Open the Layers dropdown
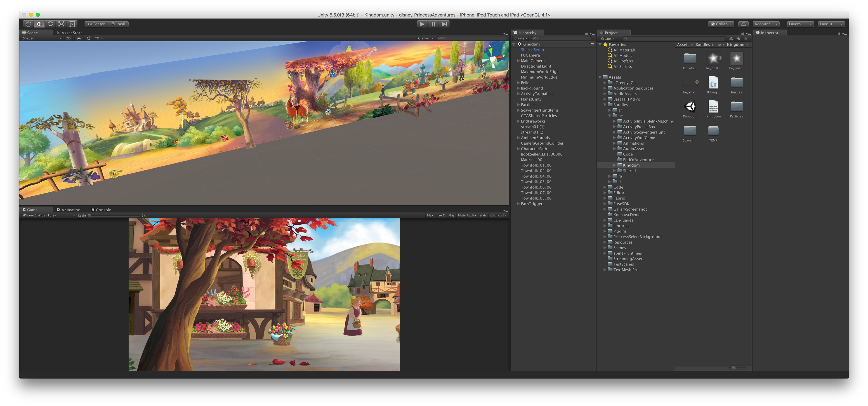 tap(800, 24)
